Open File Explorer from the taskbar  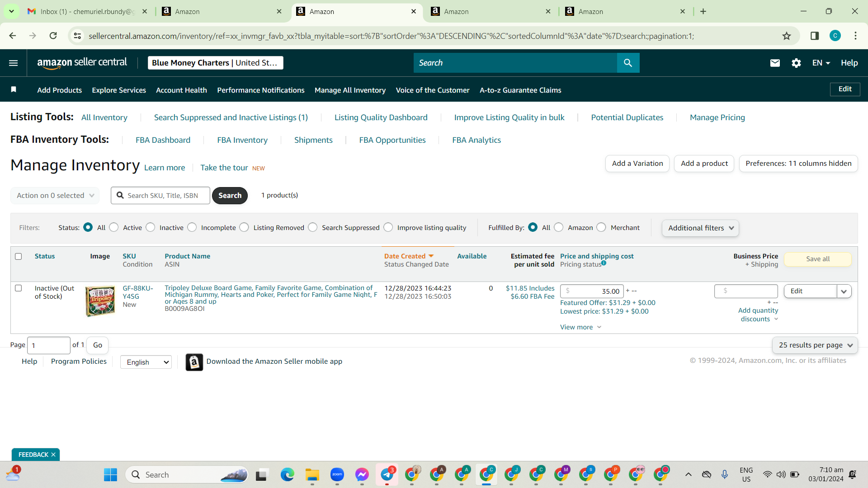point(312,474)
